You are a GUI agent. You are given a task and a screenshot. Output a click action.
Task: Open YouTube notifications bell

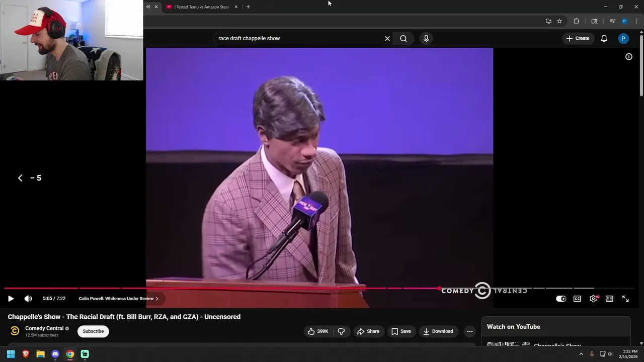604,38
